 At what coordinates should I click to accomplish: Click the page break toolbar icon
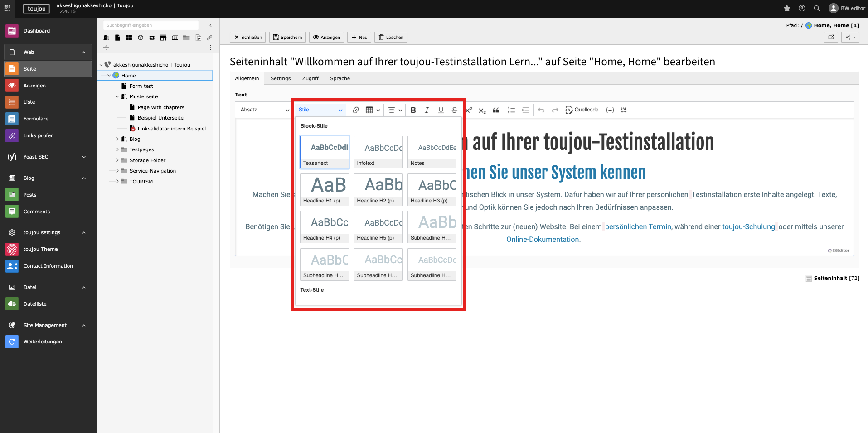pyautogui.click(x=624, y=110)
